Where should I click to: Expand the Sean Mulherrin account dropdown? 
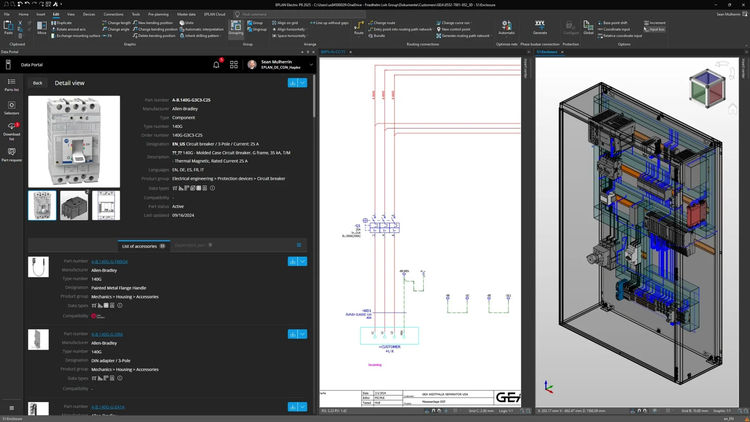[x=312, y=64]
